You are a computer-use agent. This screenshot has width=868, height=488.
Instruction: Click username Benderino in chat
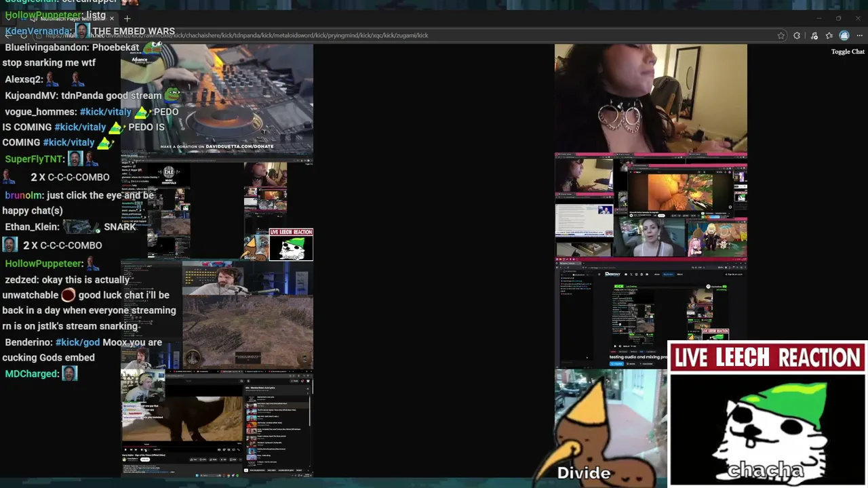[x=27, y=342]
